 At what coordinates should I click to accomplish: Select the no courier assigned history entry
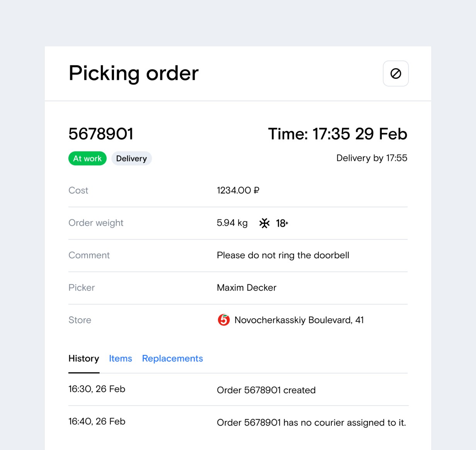[x=238, y=422]
